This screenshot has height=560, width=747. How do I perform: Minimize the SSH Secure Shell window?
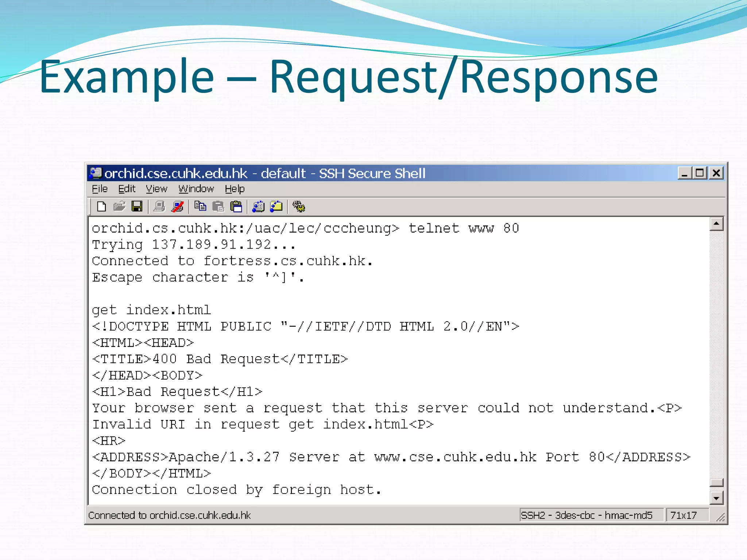click(x=685, y=173)
